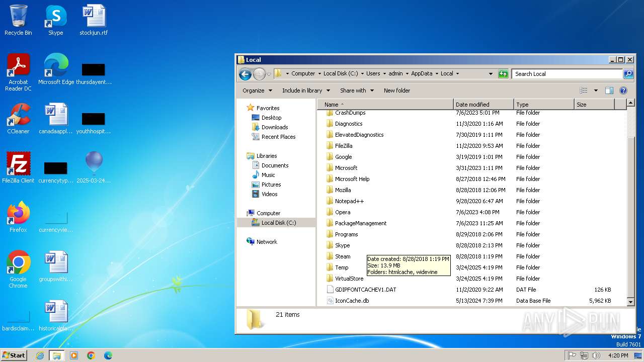Open address bar history dropdown arrow

491,74
